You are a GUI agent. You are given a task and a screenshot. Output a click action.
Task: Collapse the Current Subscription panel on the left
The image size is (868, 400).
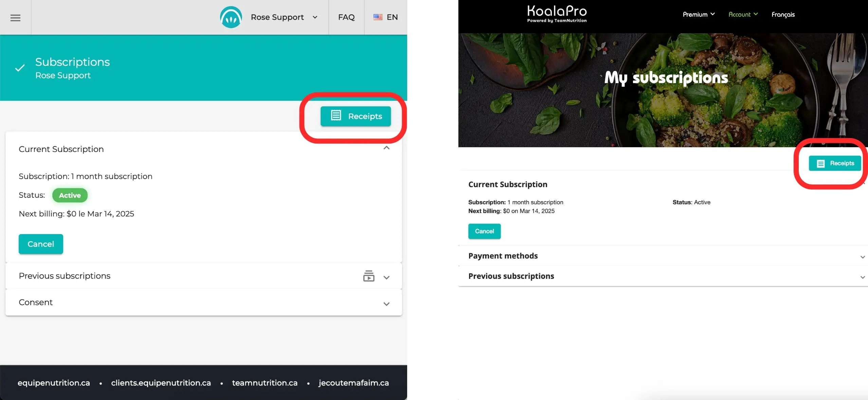pos(386,148)
